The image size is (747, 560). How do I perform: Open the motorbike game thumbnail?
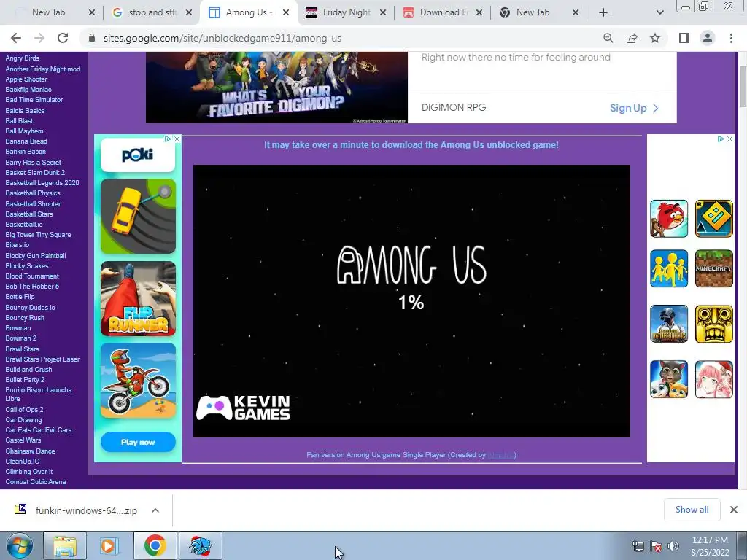pos(138,381)
